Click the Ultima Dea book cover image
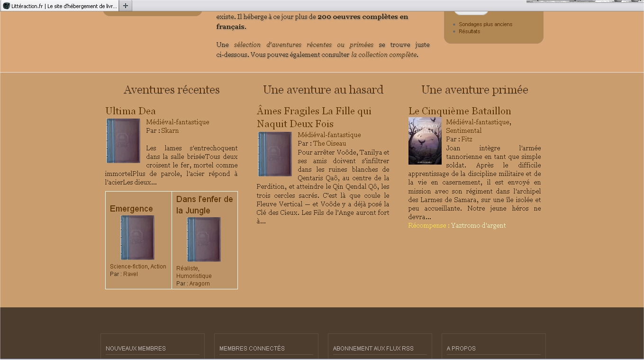644x360 pixels. 123,141
